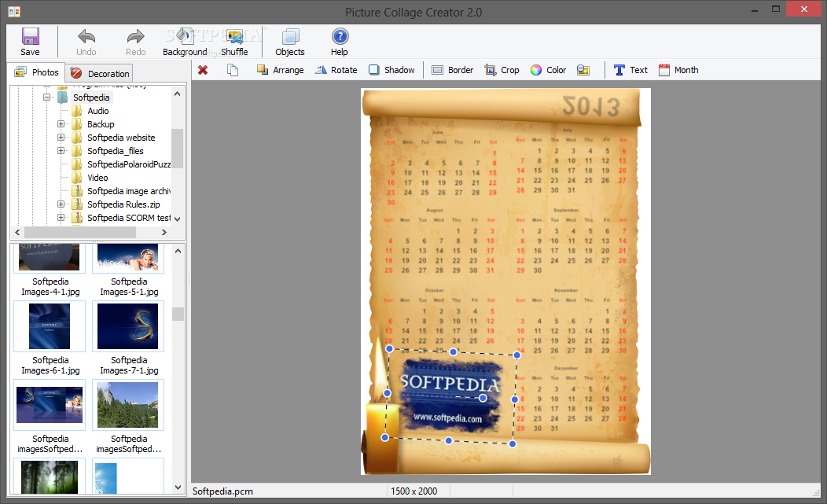Select the misty green forest thumbnail

(x=50, y=476)
